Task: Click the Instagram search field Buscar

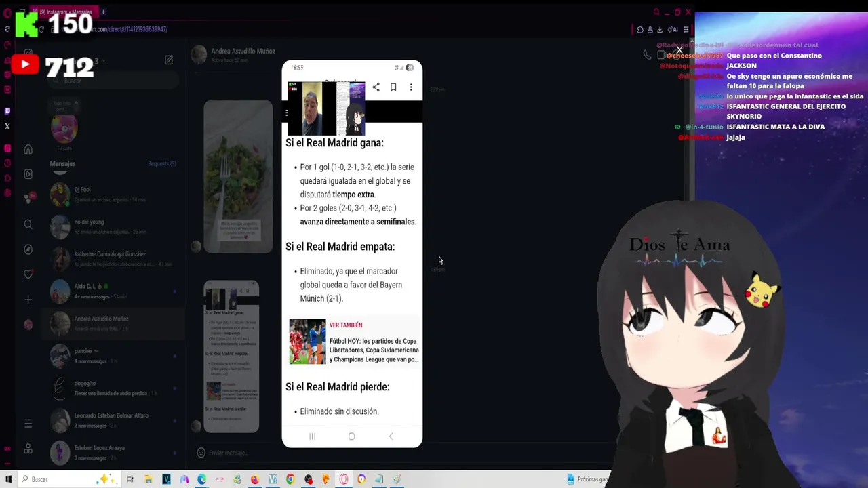Action: tap(112, 81)
